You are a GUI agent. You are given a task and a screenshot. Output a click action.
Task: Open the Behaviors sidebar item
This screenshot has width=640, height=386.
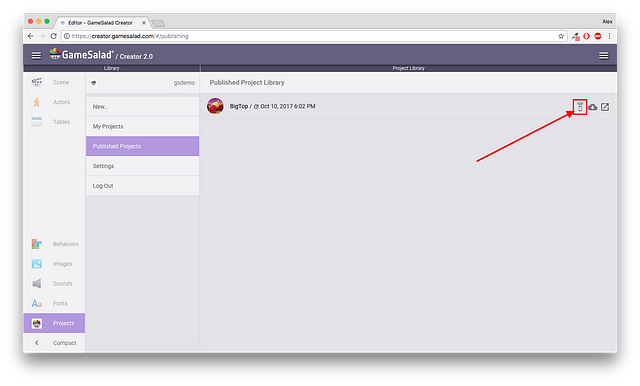click(54, 244)
